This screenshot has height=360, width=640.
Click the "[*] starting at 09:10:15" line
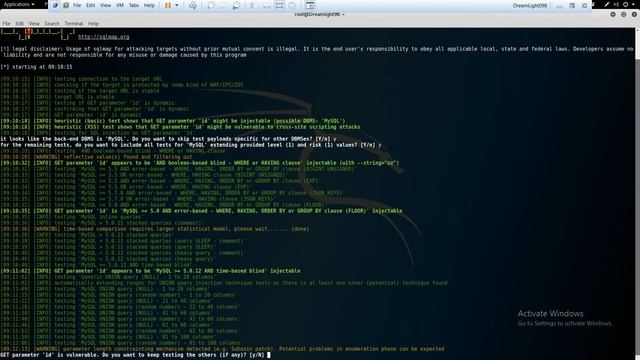pos(36,67)
